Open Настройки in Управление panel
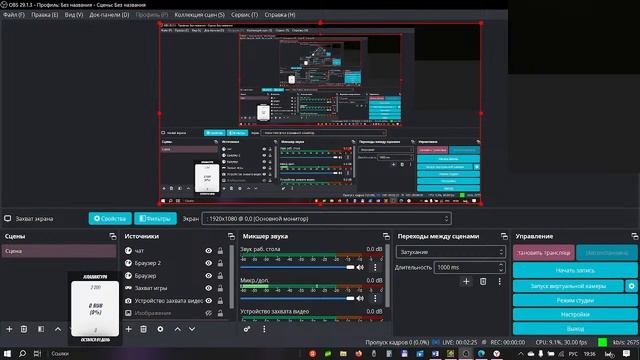The width and height of the screenshot is (640, 360). 575,315
